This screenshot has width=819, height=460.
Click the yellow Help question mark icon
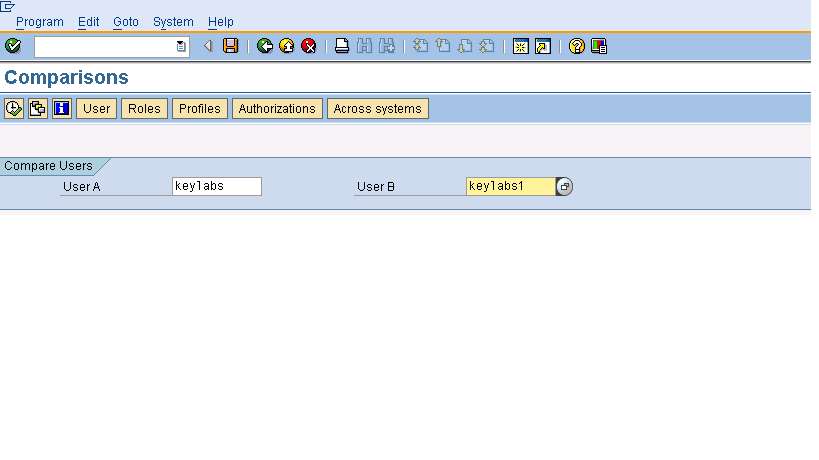pos(577,46)
